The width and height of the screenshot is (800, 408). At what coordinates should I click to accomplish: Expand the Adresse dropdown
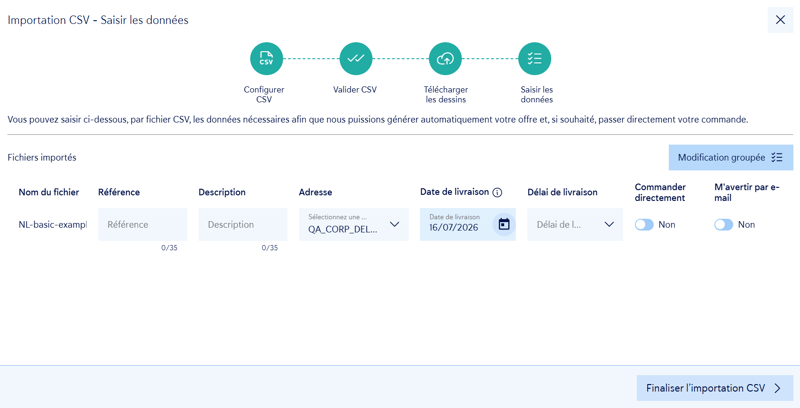[354, 224]
